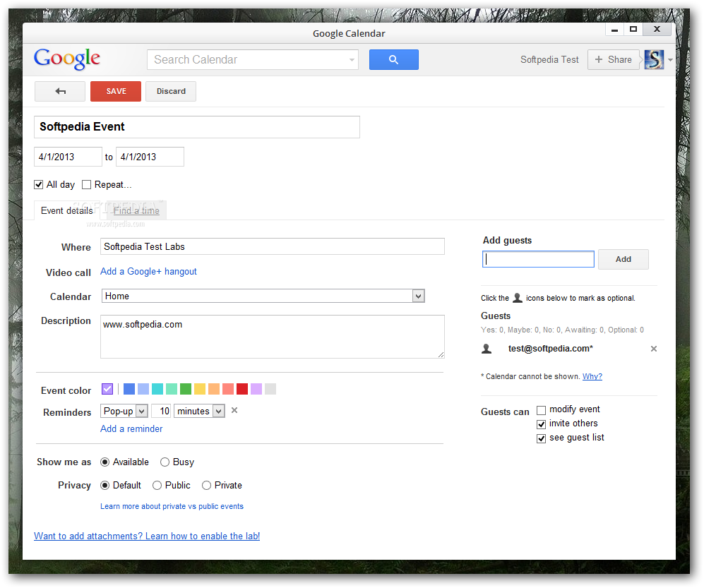This screenshot has width=704, height=588.
Task: Set privacy to Default
Action: 105,485
